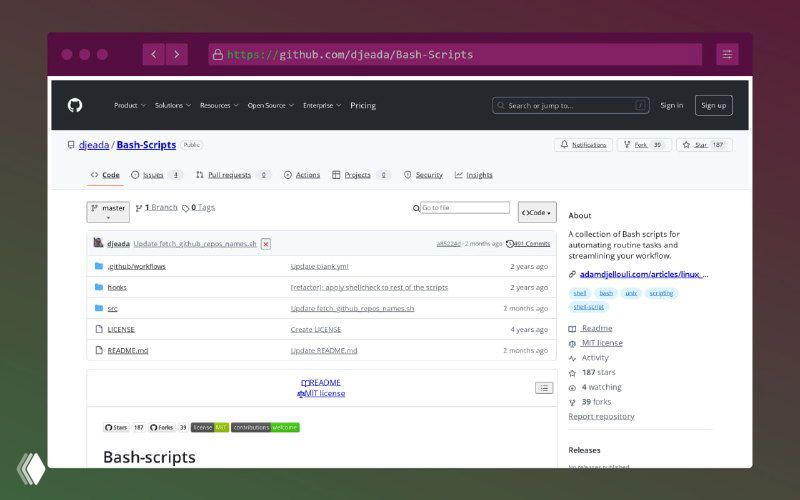Viewport: 800px width, 500px height.
Task: Expand the Open Source menu
Action: pos(270,106)
